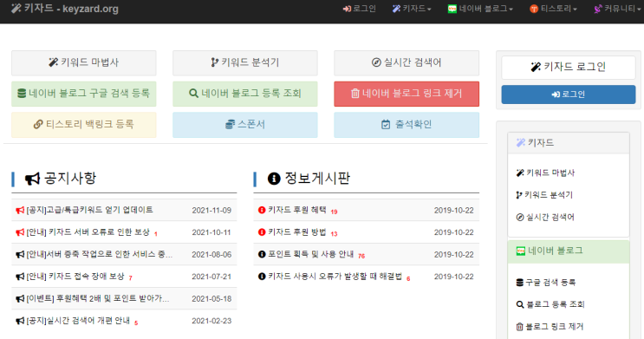Screen dimensions: 644x339
Task: Click the info icon next to 정보게시판 heading
Action: 274,179
